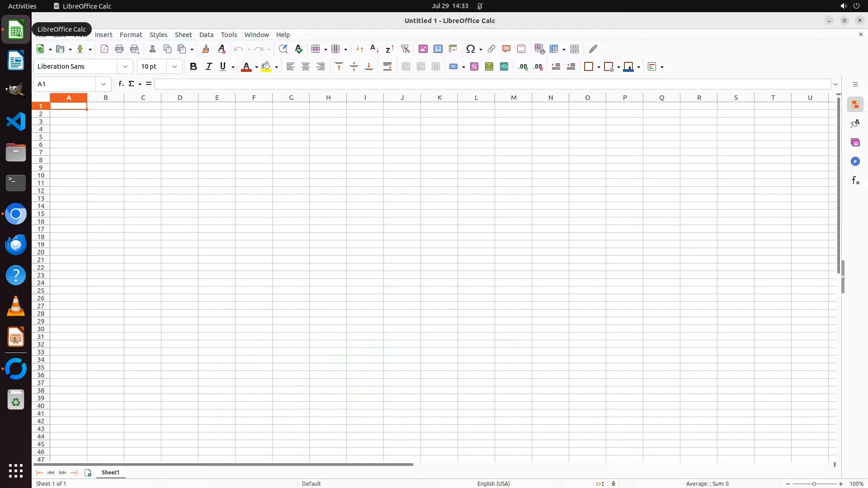
Task: Toggle Bold formatting
Action: (193, 67)
